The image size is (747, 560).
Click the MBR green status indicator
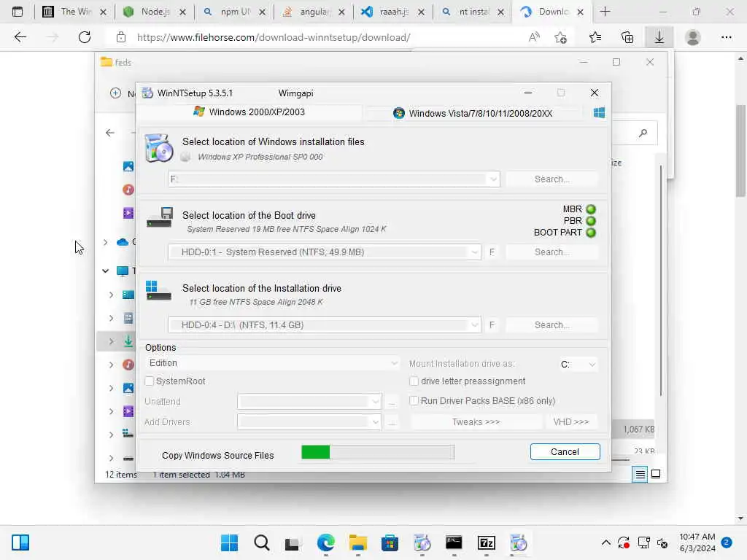click(x=591, y=209)
